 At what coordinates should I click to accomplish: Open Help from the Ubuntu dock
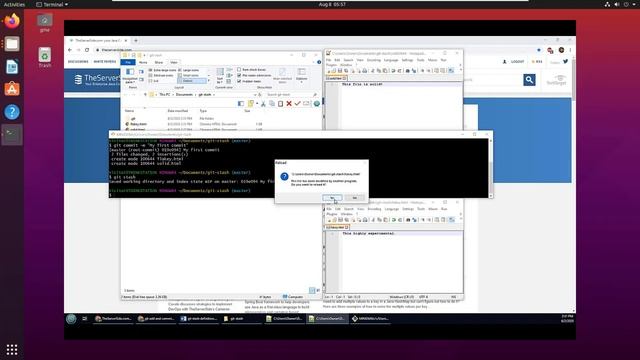pyautogui.click(x=12, y=112)
